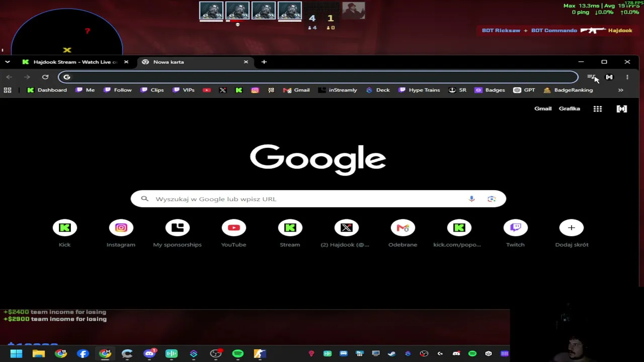Open the Deck bookmark
The height and width of the screenshot is (362, 644).
click(x=378, y=90)
